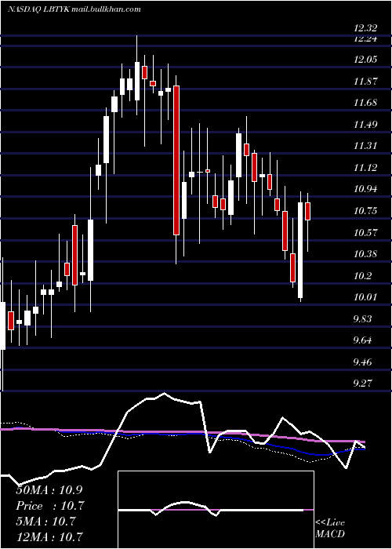Click the 50MA : 10.9 readout
The image size is (392, 549).
tap(49, 490)
